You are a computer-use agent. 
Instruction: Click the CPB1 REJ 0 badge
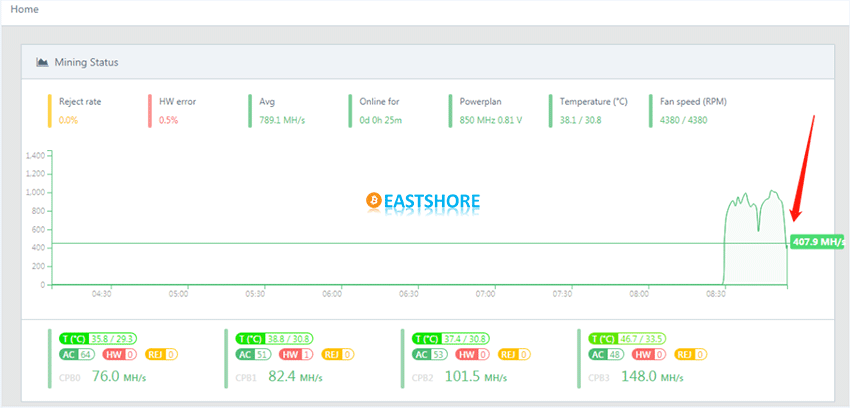pyautogui.click(x=338, y=355)
